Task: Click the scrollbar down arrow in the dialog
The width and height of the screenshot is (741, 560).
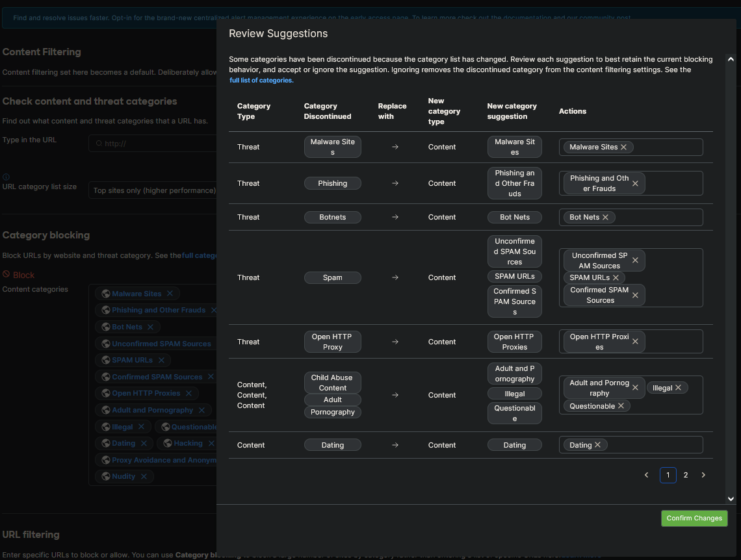Action: pos(731,498)
